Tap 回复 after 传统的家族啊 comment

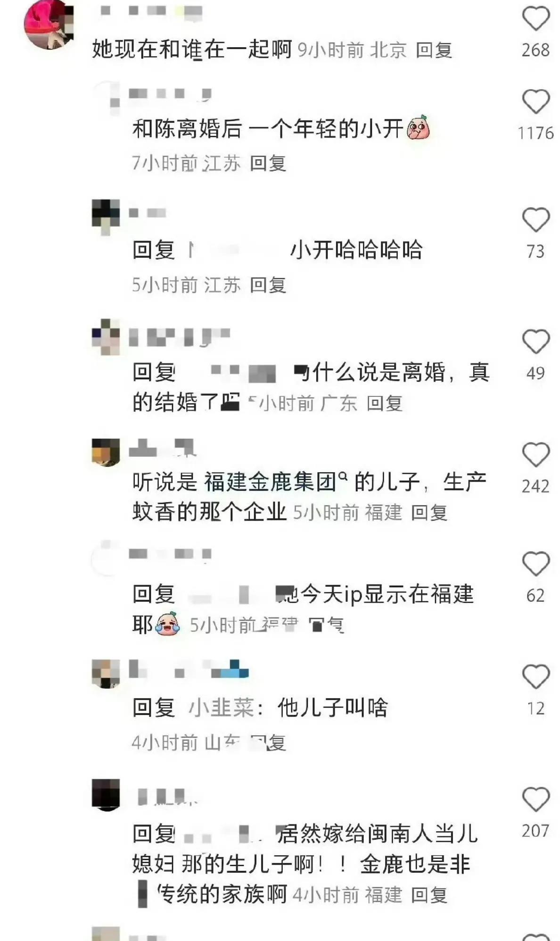pos(429,895)
